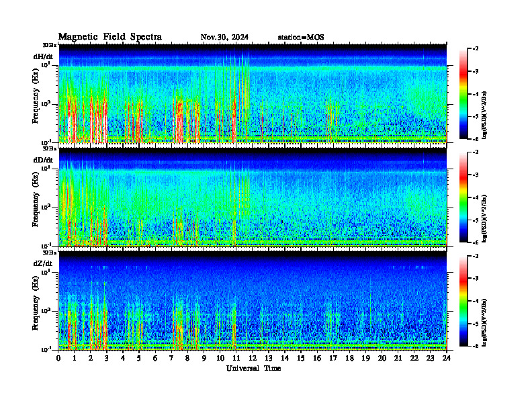The height and width of the screenshot is (411, 532).
Task: Click hour tick label "7" on time axis
Action: (x=171, y=359)
